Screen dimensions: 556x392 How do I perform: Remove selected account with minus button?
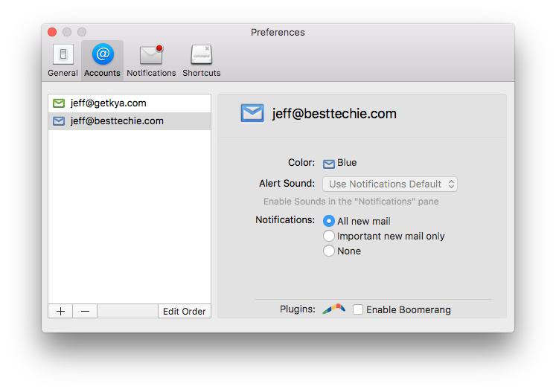tap(85, 311)
